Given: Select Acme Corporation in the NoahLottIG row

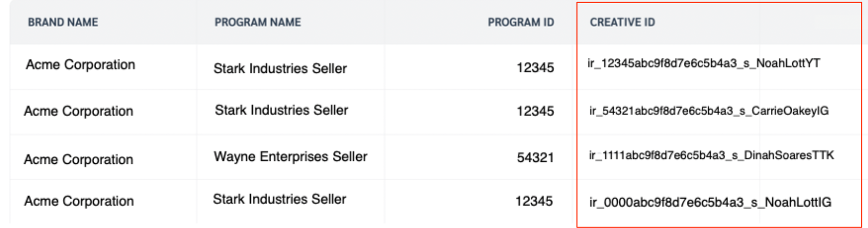Looking at the screenshot, I should [79, 202].
